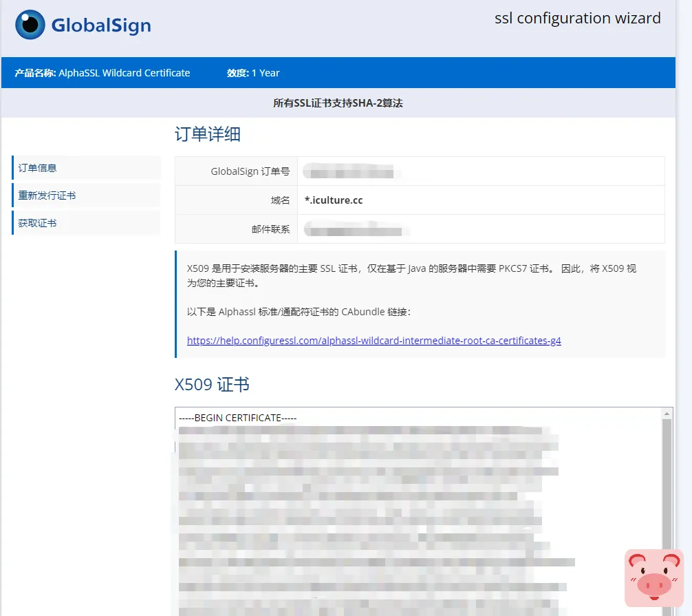The width and height of the screenshot is (692, 616).
Task: Click the -----BEGIN CERTIFICATE----- line
Action: [x=237, y=418]
